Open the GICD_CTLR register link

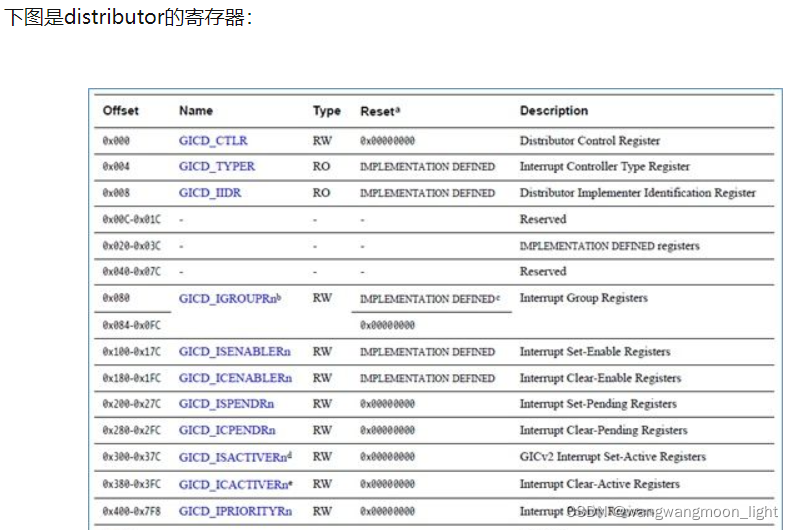pos(213,141)
